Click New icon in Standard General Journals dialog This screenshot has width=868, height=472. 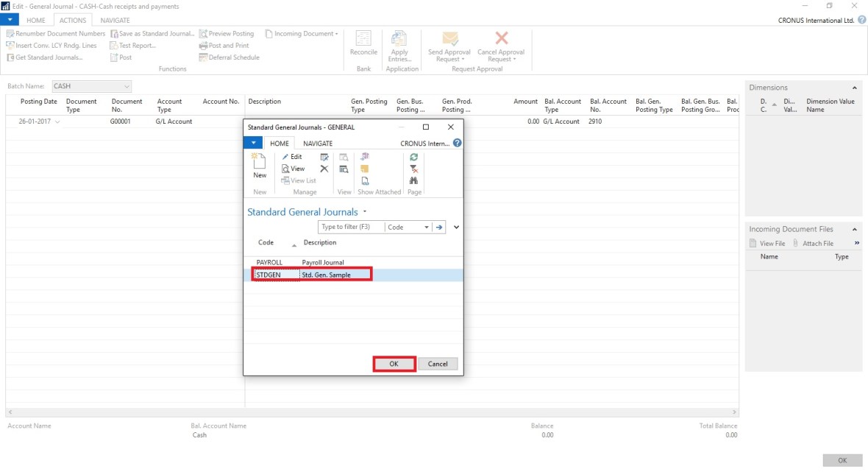click(260, 165)
